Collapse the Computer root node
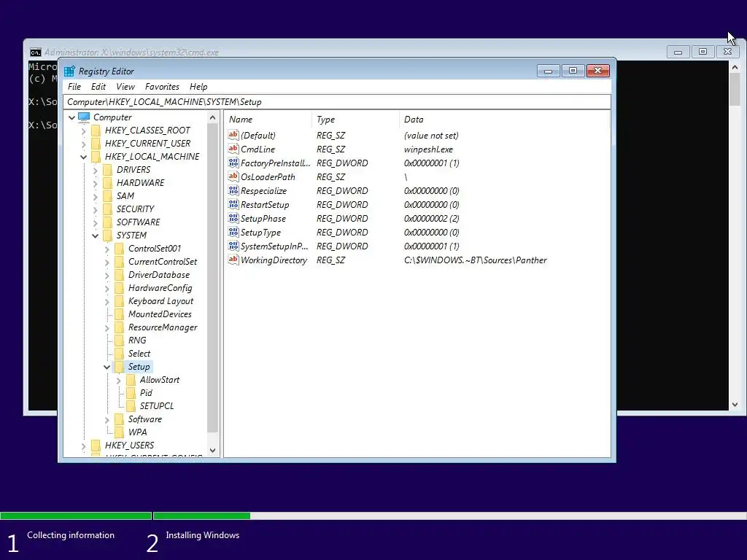Screen dimensions: 747x560 coord(72,117)
